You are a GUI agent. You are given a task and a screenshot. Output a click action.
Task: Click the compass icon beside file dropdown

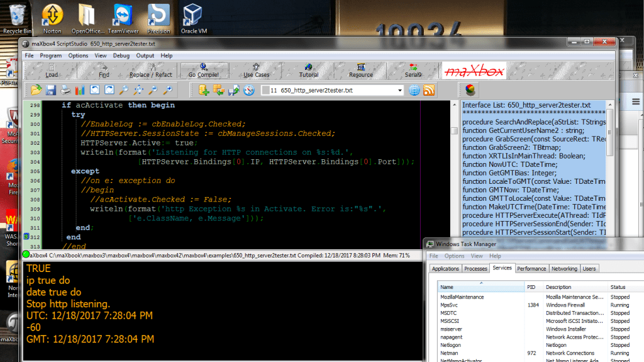(x=248, y=90)
